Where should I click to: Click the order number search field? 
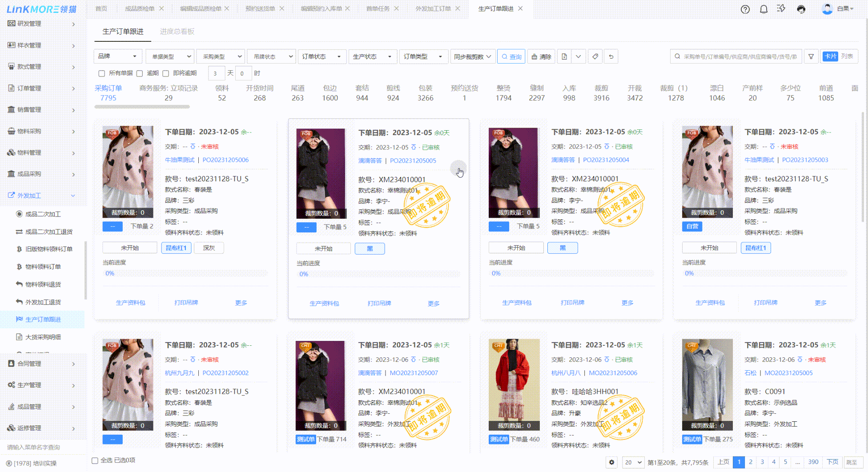coord(740,56)
